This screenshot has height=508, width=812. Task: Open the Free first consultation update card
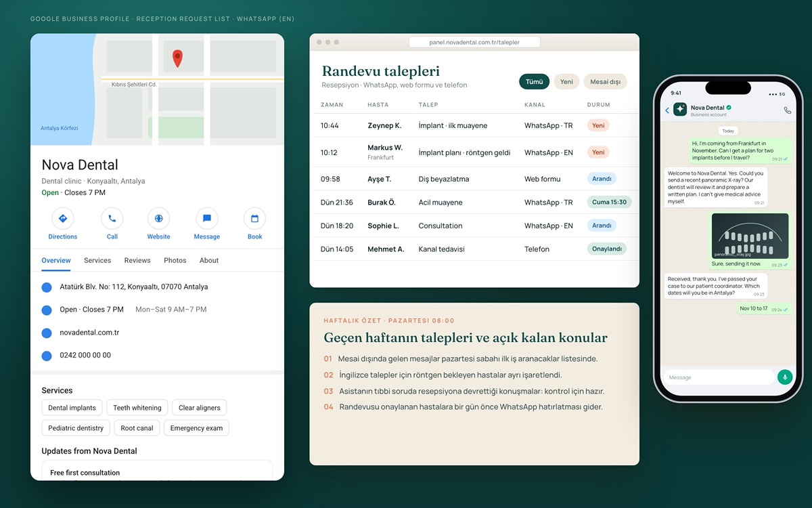click(157, 470)
